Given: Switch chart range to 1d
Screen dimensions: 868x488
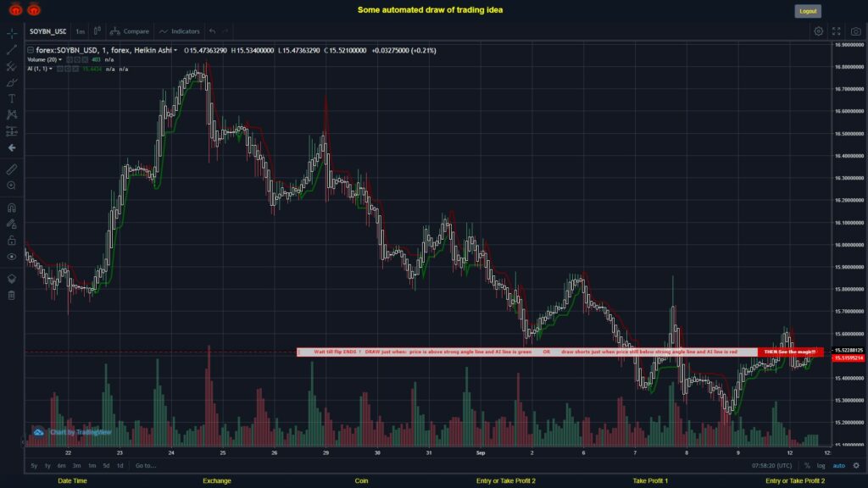Looking at the screenshot, I should pyautogui.click(x=119, y=465).
